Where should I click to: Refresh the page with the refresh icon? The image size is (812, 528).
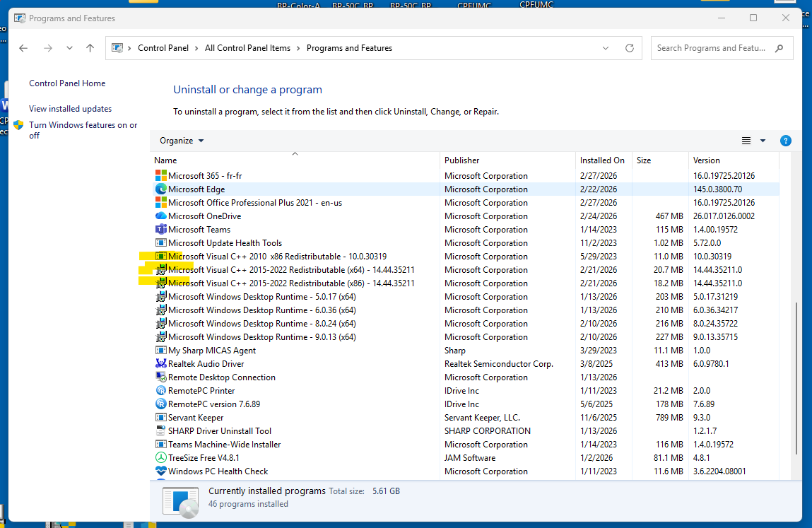pyautogui.click(x=629, y=47)
